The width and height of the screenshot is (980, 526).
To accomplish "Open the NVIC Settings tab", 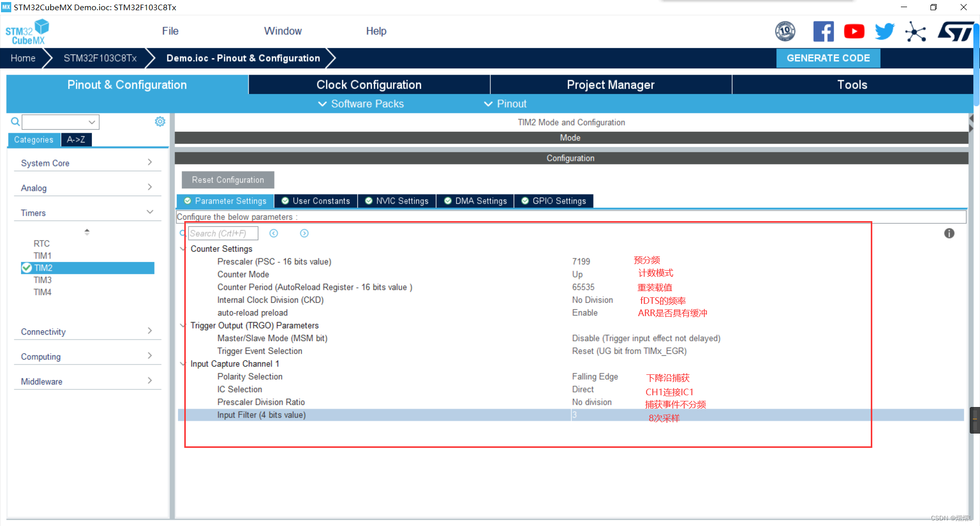I will 397,201.
